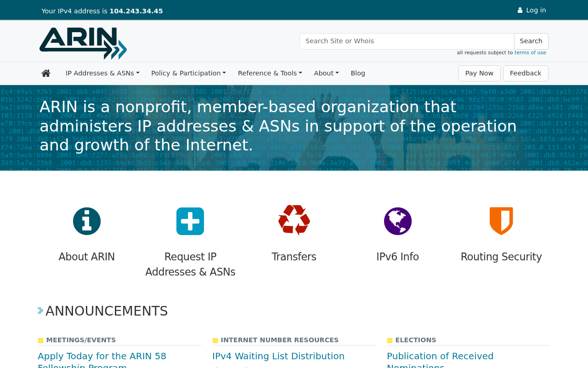Click the Transfers recycle icon
The height and width of the screenshot is (368, 588).
pyautogui.click(x=294, y=220)
